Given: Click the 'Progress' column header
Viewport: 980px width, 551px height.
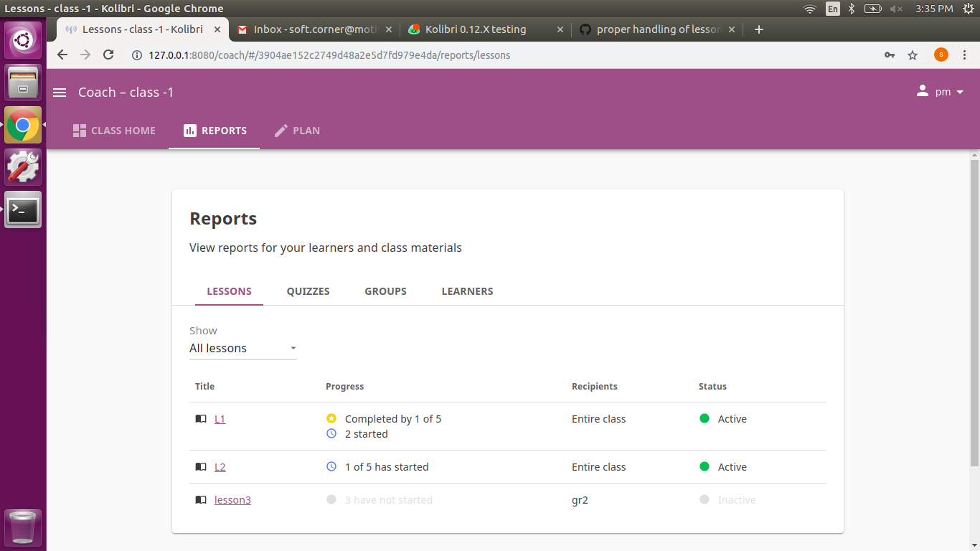Looking at the screenshot, I should (x=345, y=387).
